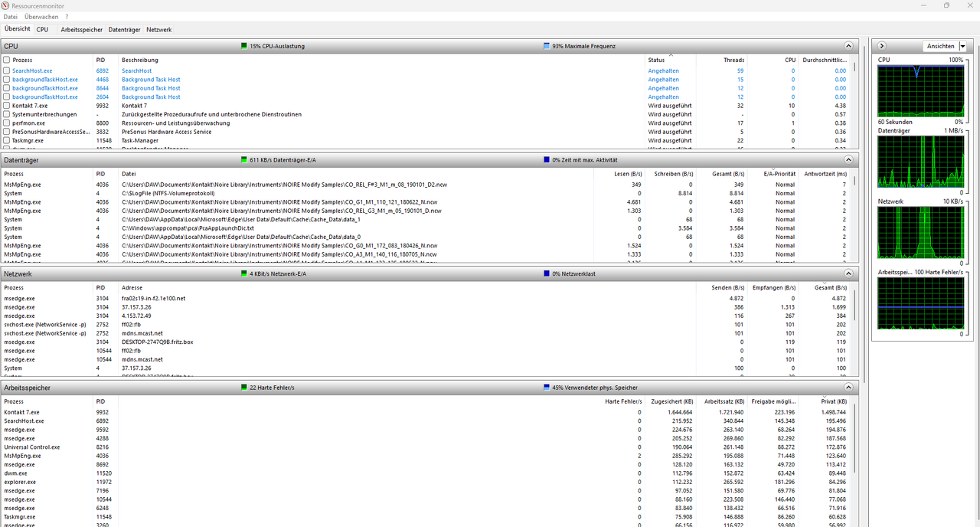Sort network list by Adresse column
Image resolution: width=980 pixels, height=527 pixels.
[406, 288]
